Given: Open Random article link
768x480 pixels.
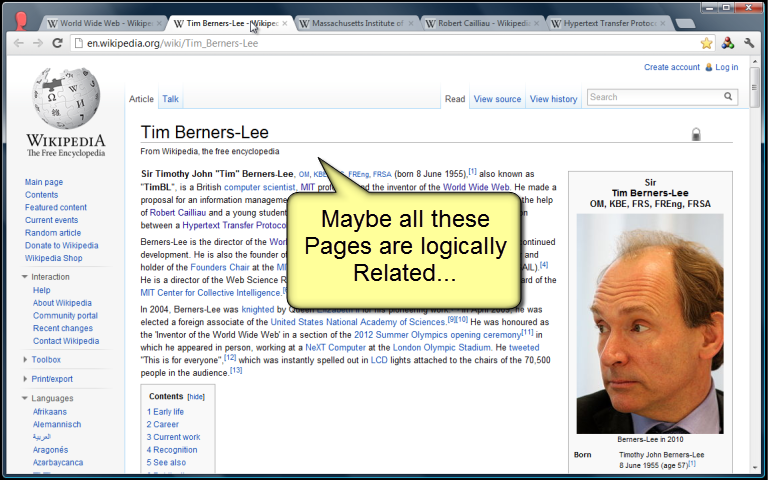Looking at the screenshot, I should (53, 233).
